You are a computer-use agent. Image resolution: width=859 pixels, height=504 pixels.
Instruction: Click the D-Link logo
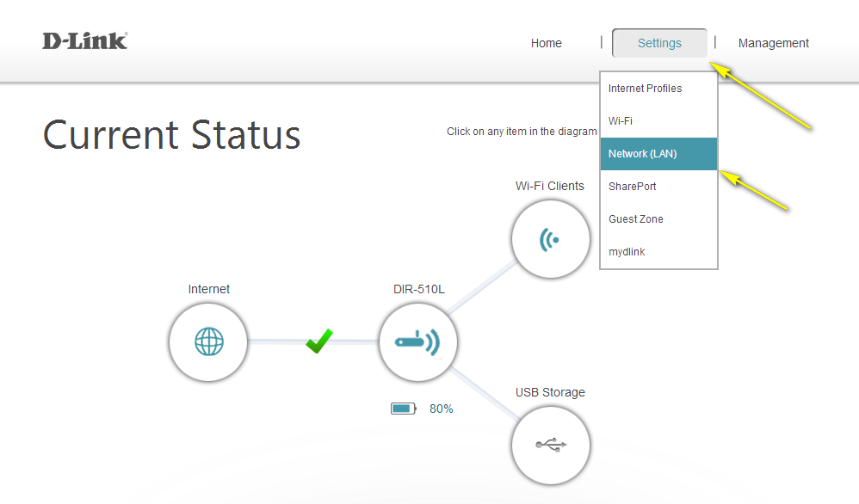point(85,41)
